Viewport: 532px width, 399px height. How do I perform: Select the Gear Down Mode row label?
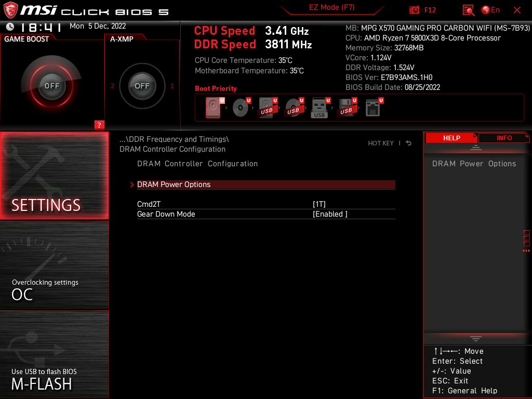pos(166,214)
